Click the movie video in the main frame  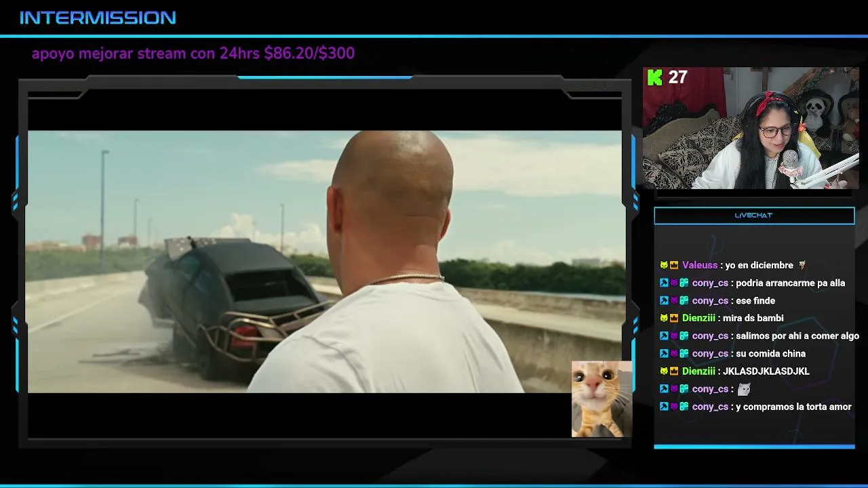[326, 262]
